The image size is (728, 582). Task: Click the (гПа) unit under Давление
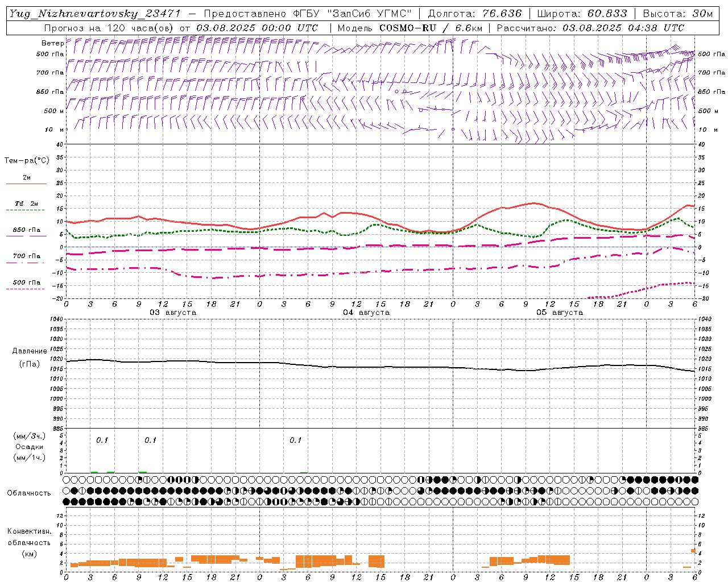(30, 364)
